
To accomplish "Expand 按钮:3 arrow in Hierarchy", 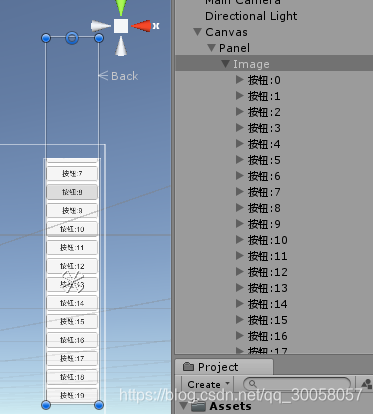I will tap(240, 127).
